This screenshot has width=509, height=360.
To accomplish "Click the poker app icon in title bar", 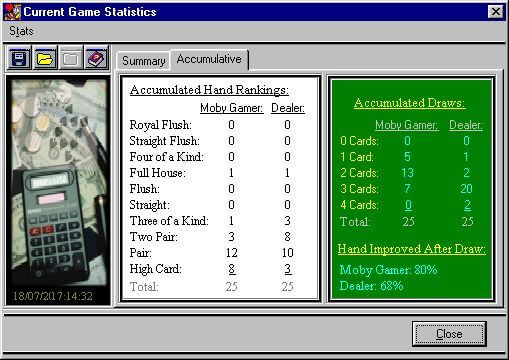I will click(x=13, y=12).
